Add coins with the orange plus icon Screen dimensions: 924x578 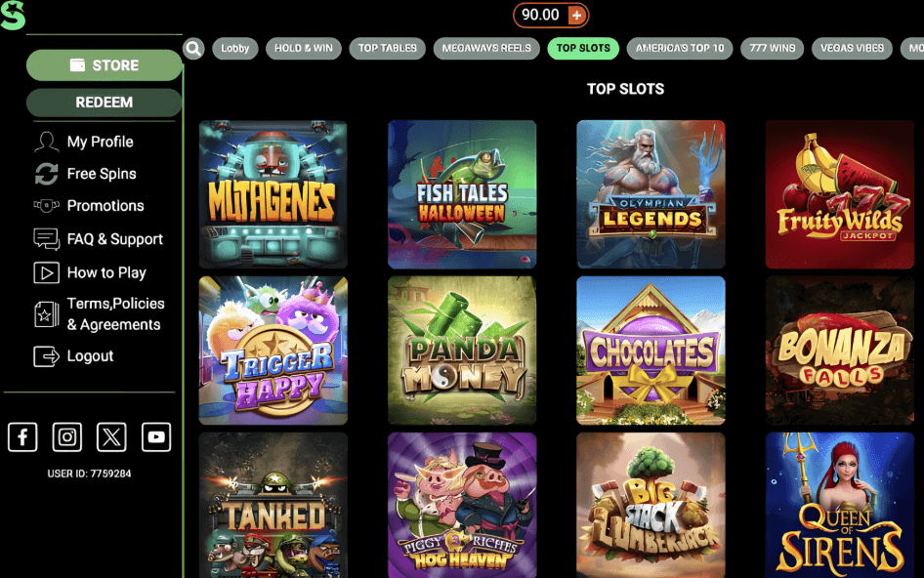click(577, 16)
